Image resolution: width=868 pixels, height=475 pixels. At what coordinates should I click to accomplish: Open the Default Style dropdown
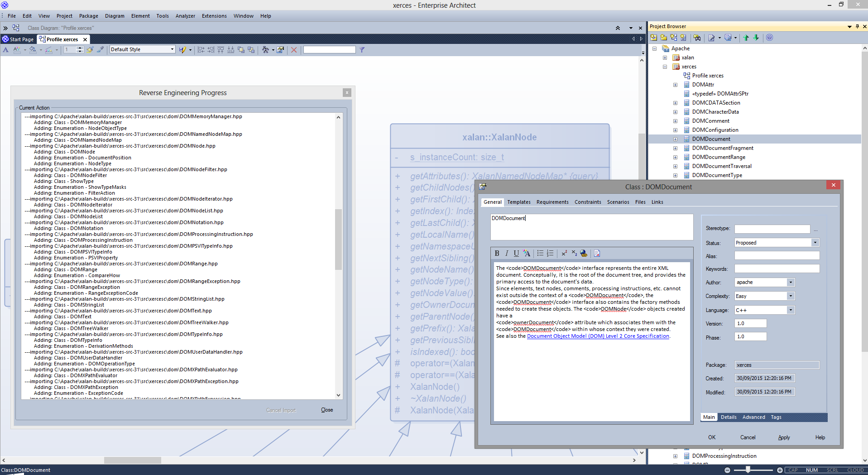[172, 50]
